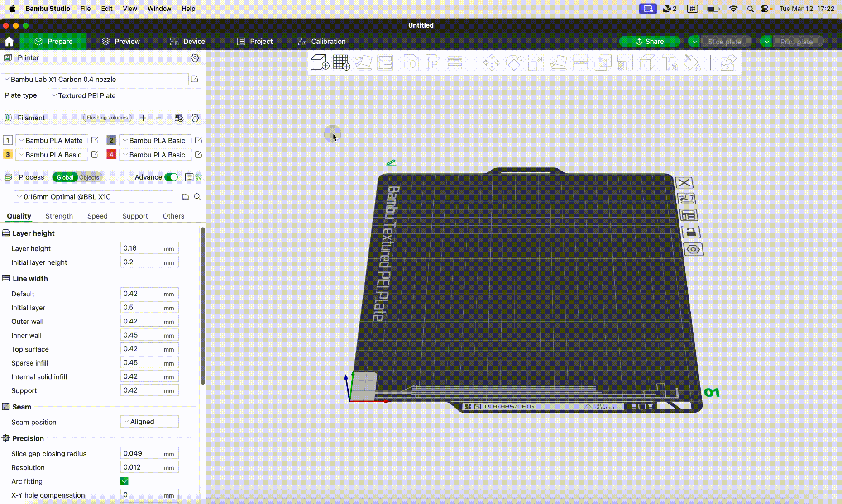Remove the plate using the X icon
The height and width of the screenshot is (504, 842).
point(684,183)
